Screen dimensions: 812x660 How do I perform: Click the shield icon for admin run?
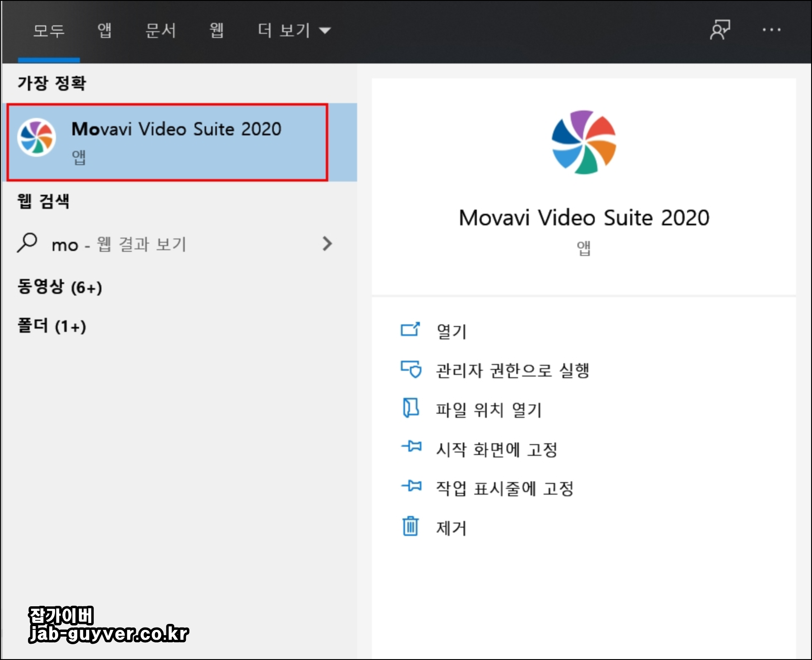click(x=411, y=369)
